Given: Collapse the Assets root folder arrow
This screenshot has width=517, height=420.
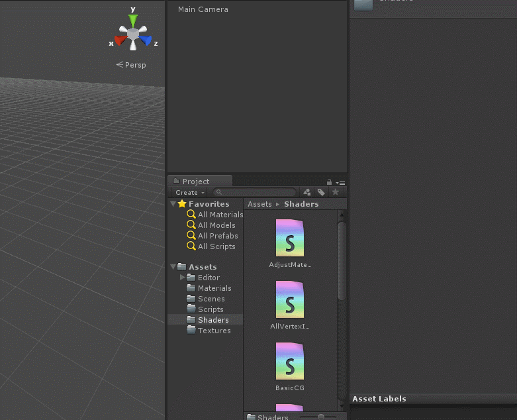Looking at the screenshot, I should pos(173,267).
